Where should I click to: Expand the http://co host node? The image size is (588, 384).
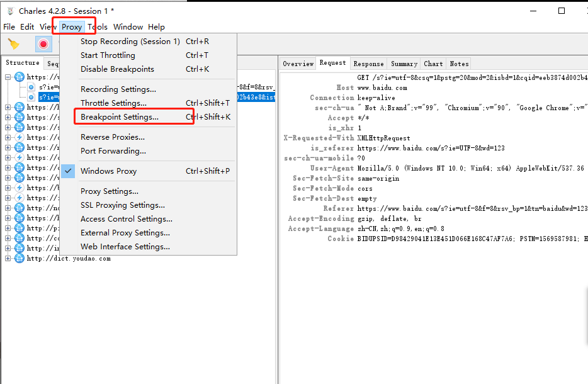(8, 238)
